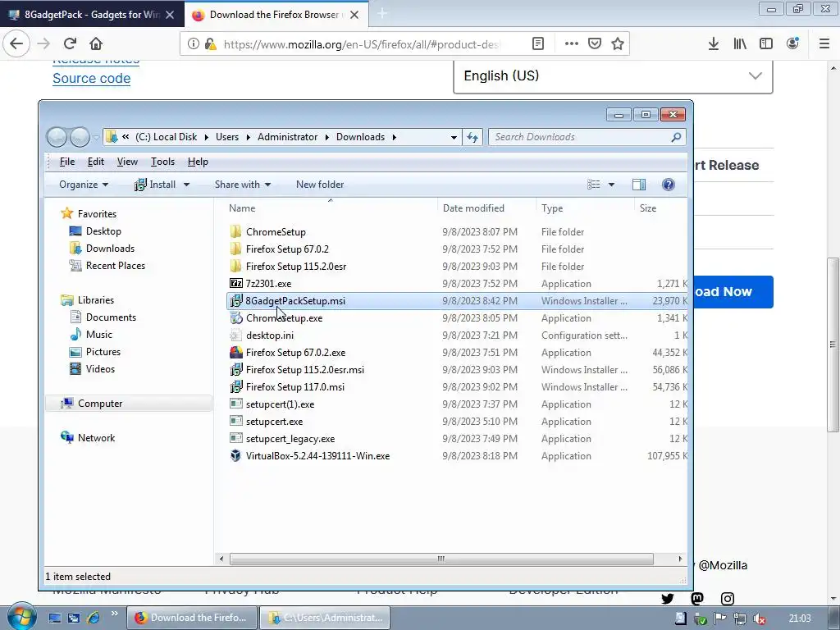
Task: Select Desktop under Favorites
Action: click(x=103, y=231)
